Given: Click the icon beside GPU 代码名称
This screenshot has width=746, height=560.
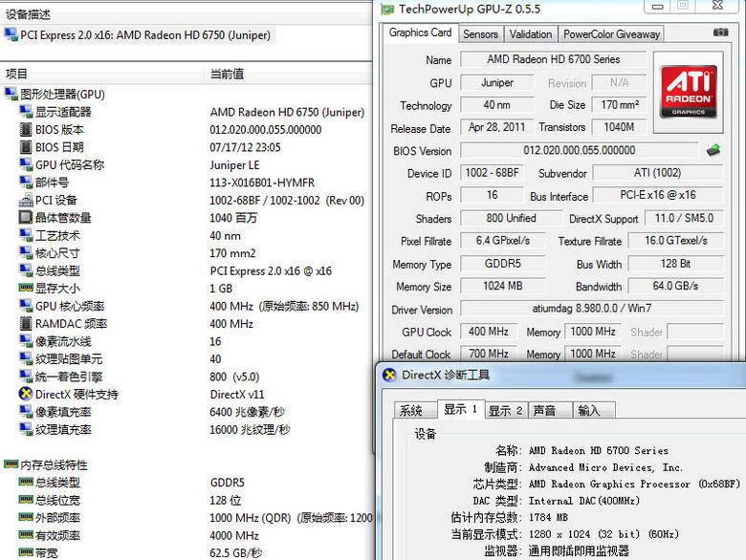Looking at the screenshot, I should (x=26, y=164).
